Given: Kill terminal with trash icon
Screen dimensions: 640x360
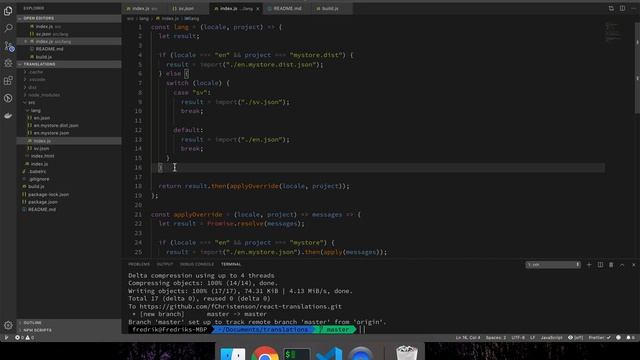Looking at the screenshot, I should pyautogui.click(x=611, y=264).
